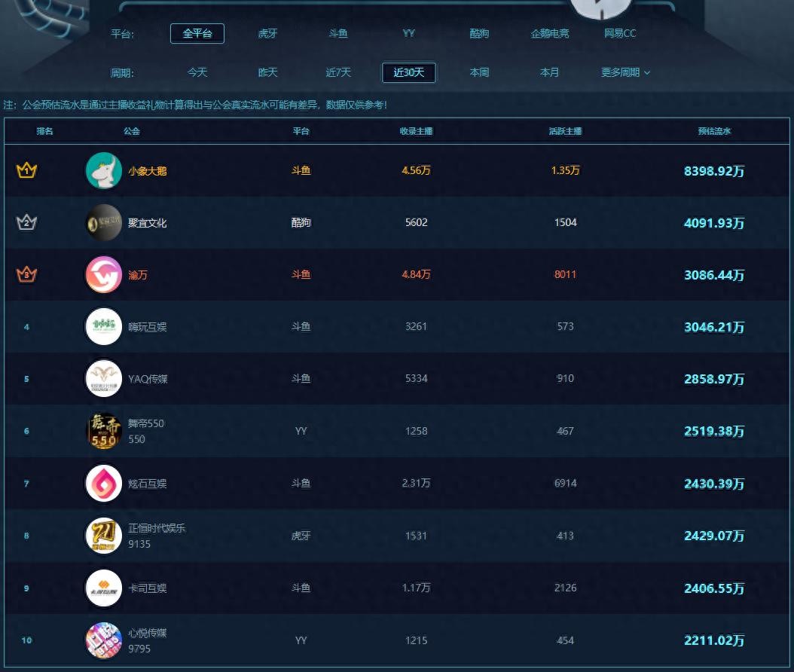
Task: Click the 小象大鹅 guild avatar icon
Action: coord(104,171)
